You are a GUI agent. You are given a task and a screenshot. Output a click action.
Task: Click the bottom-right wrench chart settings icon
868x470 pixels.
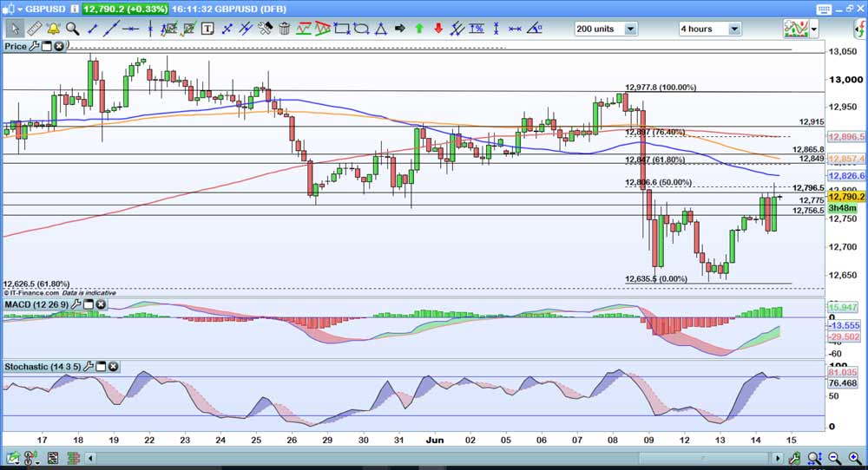795,459
